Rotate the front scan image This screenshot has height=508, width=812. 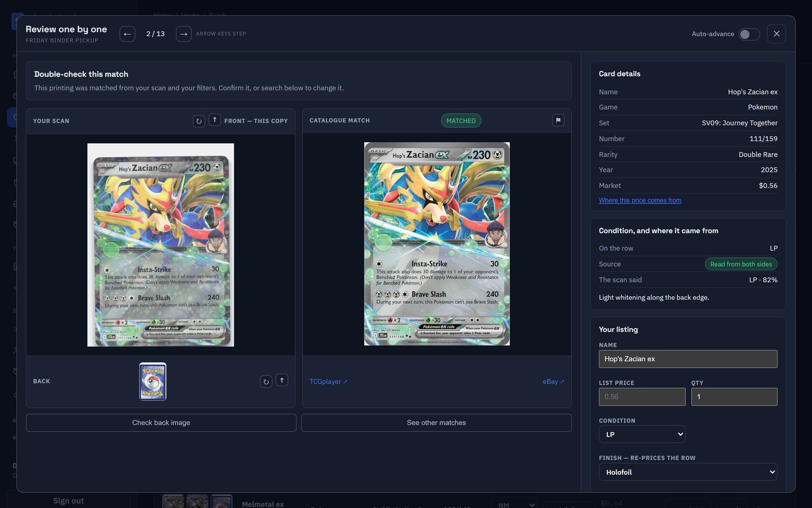coord(199,121)
